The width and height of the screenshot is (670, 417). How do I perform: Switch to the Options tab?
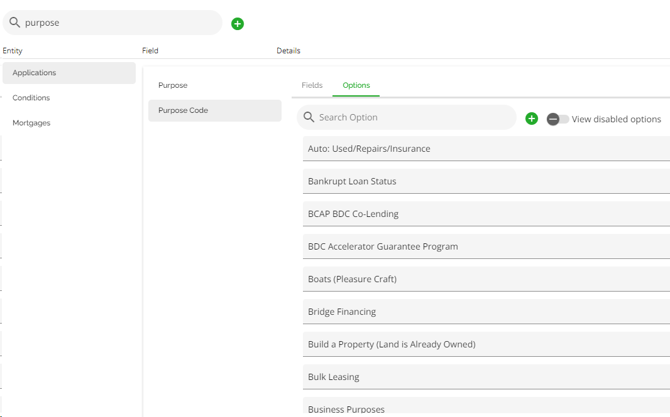coord(356,86)
